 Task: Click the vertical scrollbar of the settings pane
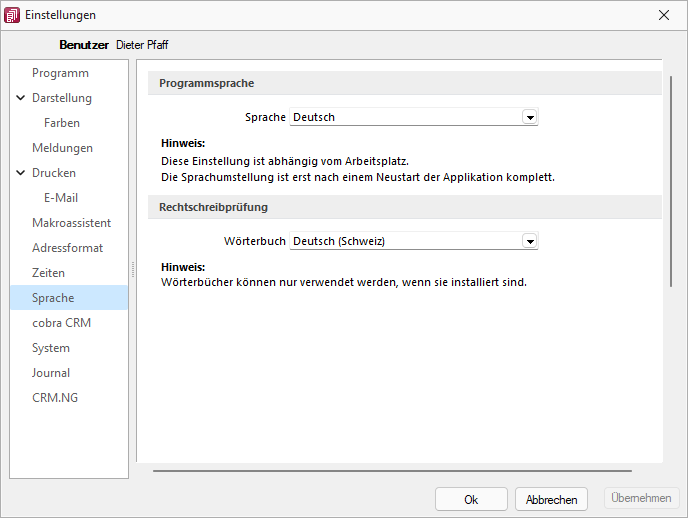pyautogui.click(x=671, y=182)
